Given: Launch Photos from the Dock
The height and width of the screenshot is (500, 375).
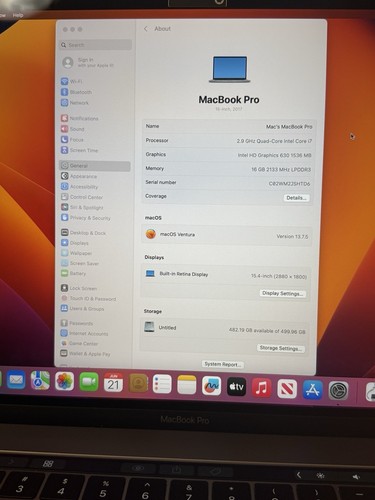Looking at the screenshot, I should pos(65,381).
